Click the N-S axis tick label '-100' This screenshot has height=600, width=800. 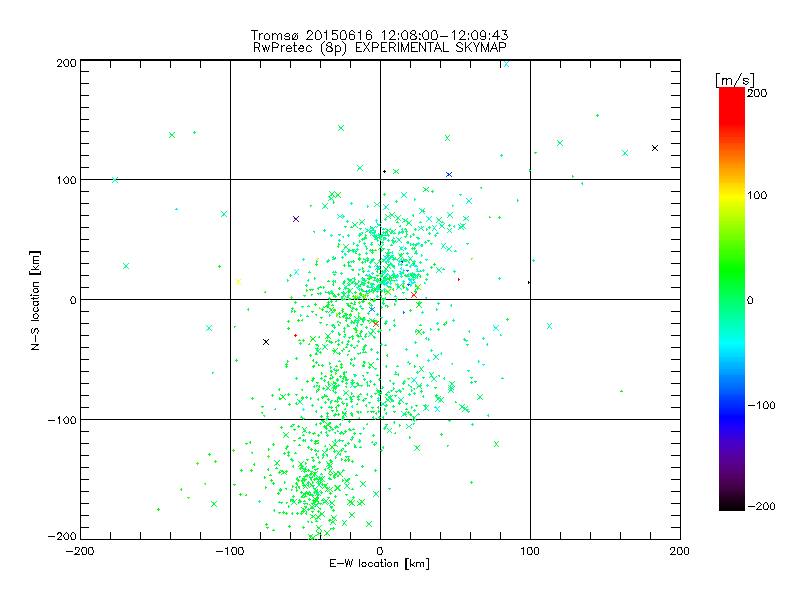point(62,420)
